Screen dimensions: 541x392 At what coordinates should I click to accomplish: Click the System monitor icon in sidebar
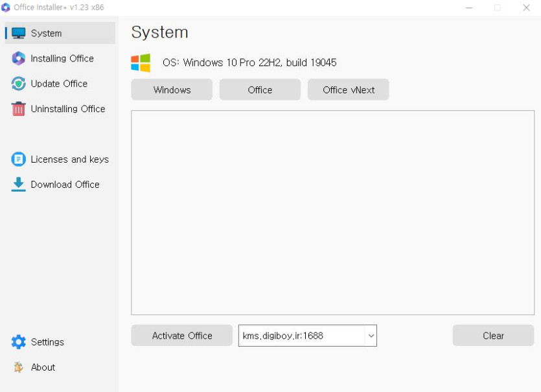point(19,33)
